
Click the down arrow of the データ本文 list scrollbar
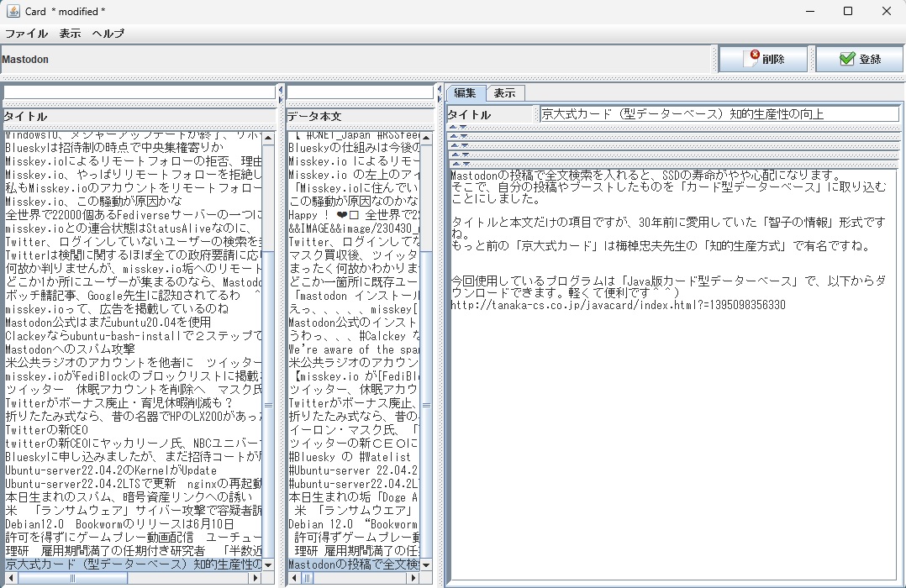(x=426, y=564)
